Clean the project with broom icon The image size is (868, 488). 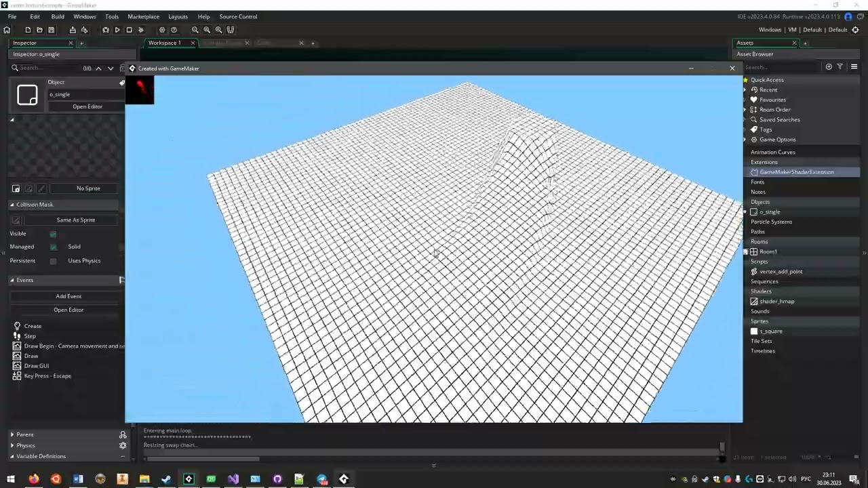pyautogui.click(x=141, y=30)
